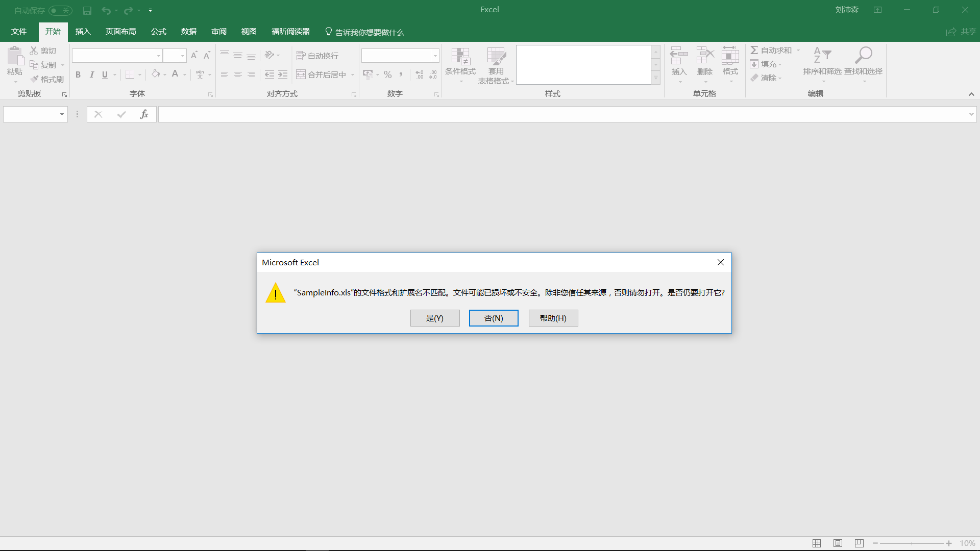
Task: Open the Quick Access Toolbar customize dropdown
Action: 150,10
